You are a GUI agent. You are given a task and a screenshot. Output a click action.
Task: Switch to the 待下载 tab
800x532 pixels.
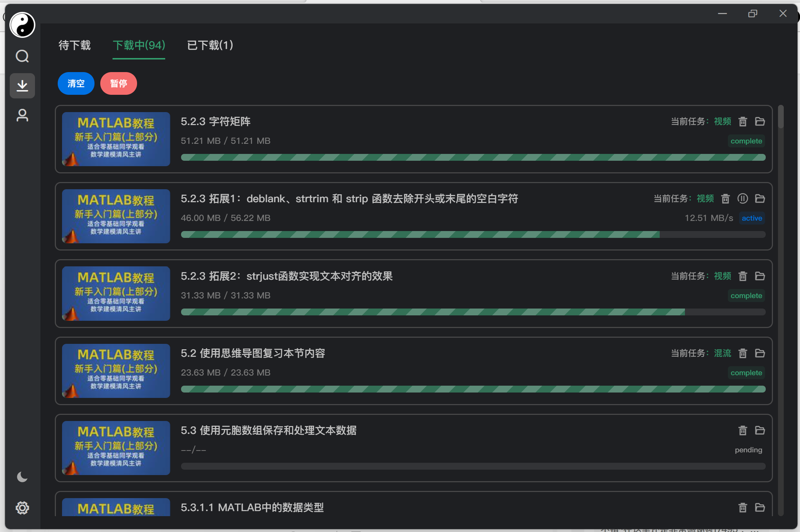point(74,45)
